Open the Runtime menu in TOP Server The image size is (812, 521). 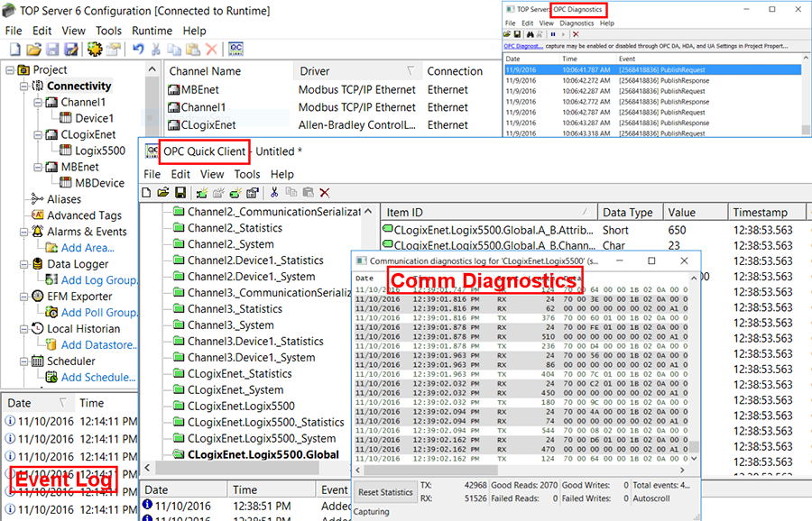pyautogui.click(x=152, y=31)
